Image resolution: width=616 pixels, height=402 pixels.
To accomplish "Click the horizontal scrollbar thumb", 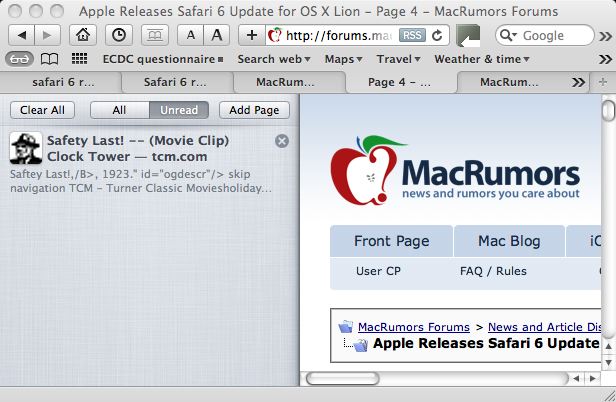I will point(343,378).
